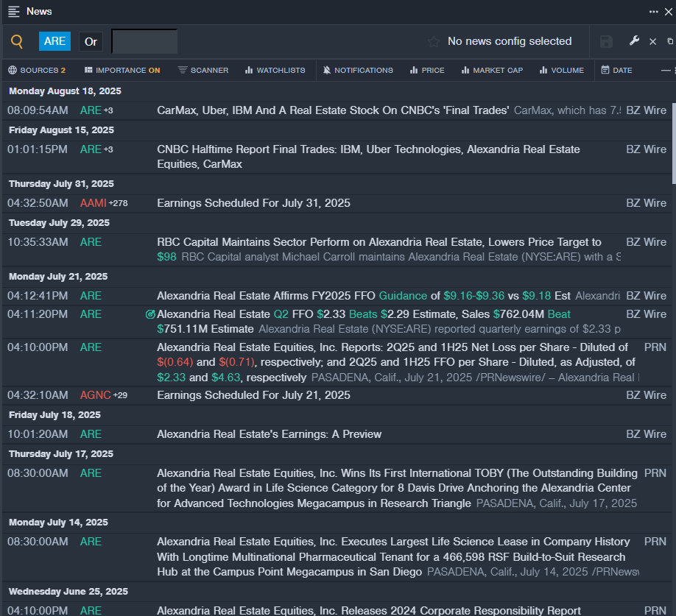Click the 'Monday July 14, 2025' date header
This screenshot has width=676, height=616.
tap(59, 523)
